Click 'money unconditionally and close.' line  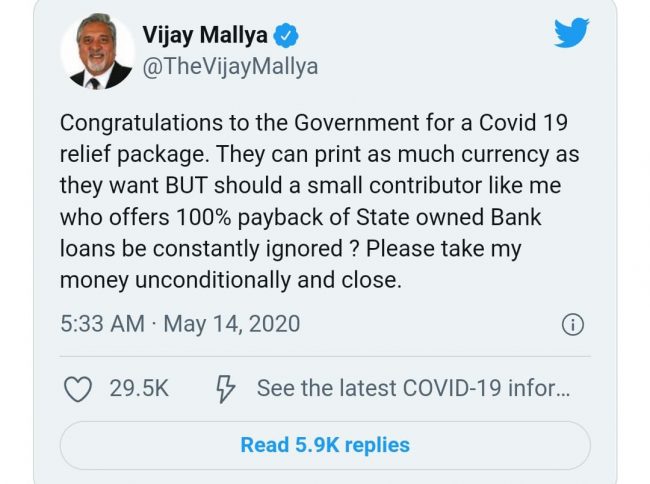[231, 281]
